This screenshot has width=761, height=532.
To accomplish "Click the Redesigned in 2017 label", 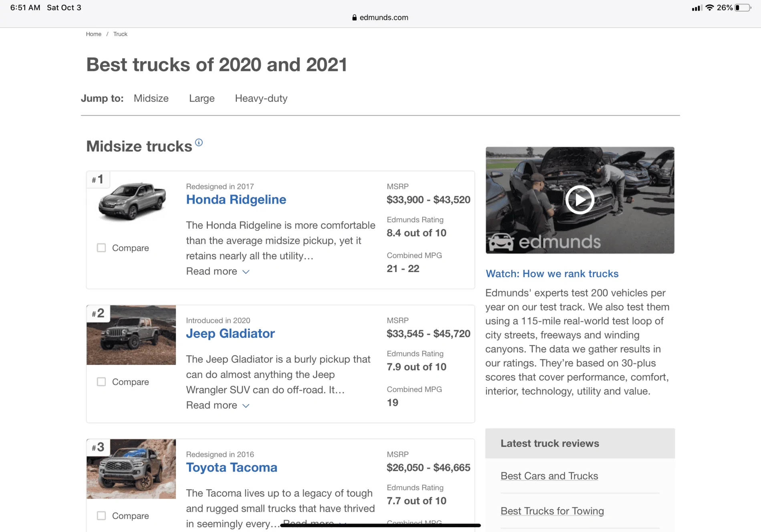I will (220, 186).
